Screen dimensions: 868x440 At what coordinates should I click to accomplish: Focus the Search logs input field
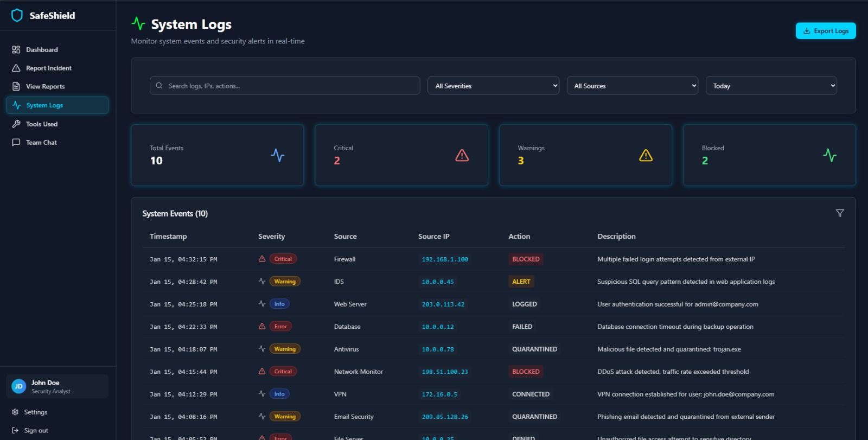pos(285,86)
